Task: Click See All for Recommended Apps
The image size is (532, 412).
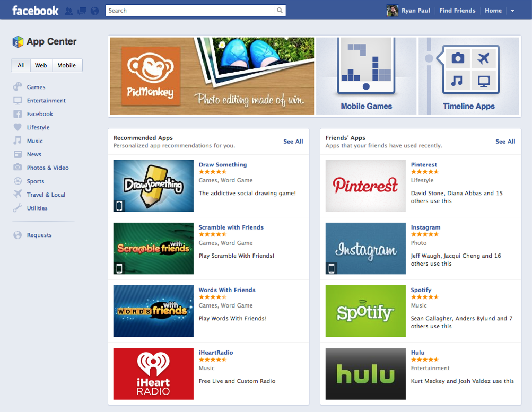Action: [x=293, y=142]
